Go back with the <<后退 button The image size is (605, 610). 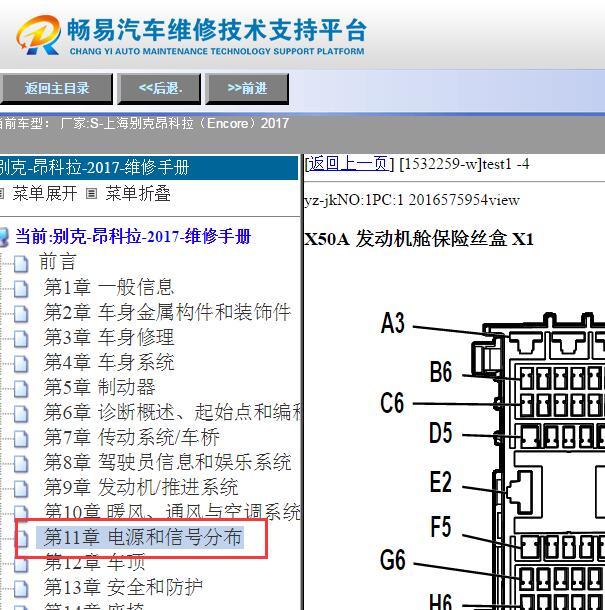pos(160,89)
